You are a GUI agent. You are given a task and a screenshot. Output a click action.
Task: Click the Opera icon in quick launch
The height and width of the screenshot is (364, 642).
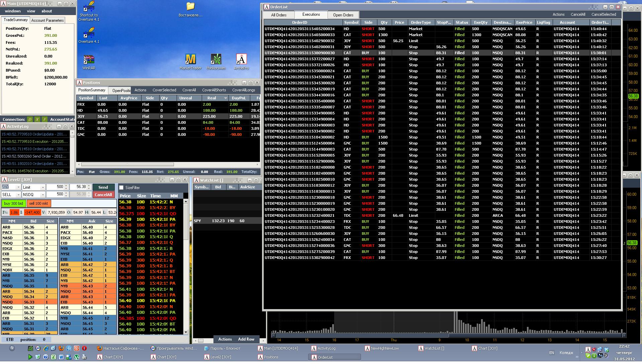click(84, 348)
